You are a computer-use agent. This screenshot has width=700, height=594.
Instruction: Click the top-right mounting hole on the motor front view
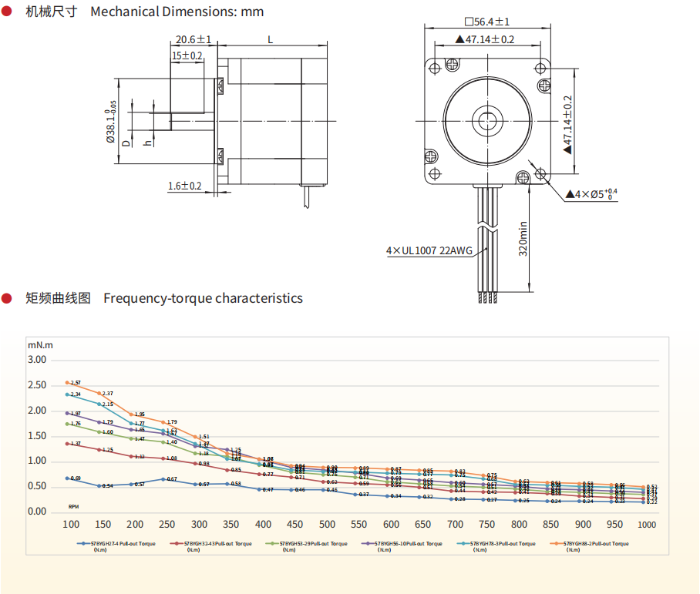543,68
